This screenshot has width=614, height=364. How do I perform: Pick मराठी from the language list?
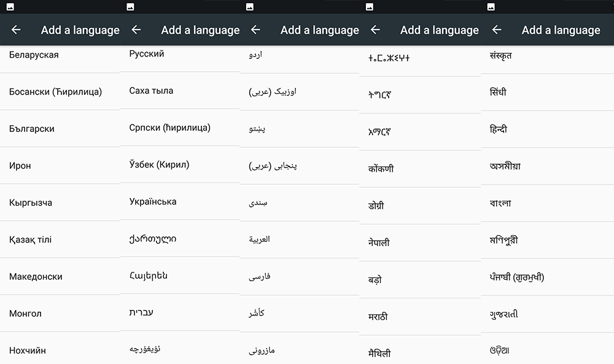coord(378,317)
